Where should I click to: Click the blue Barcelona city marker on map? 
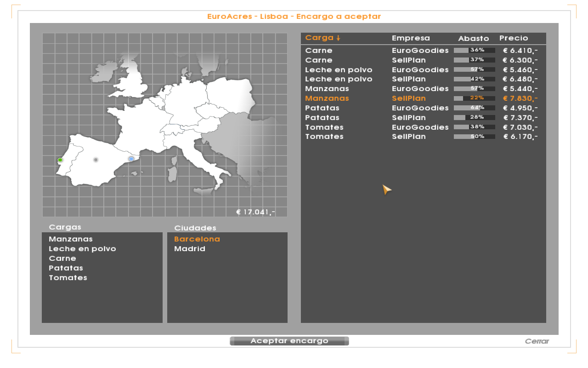coord(131,159)
